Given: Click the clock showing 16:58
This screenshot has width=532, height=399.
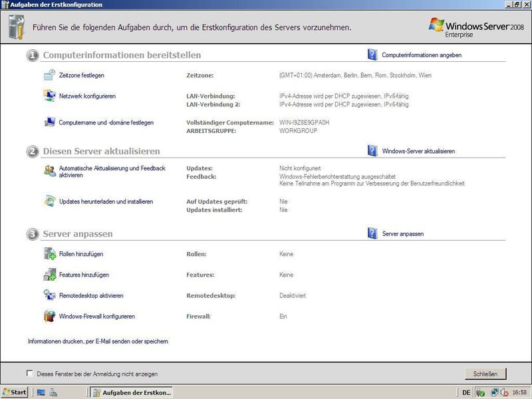Looking at the screenshot, I should 519,392.
